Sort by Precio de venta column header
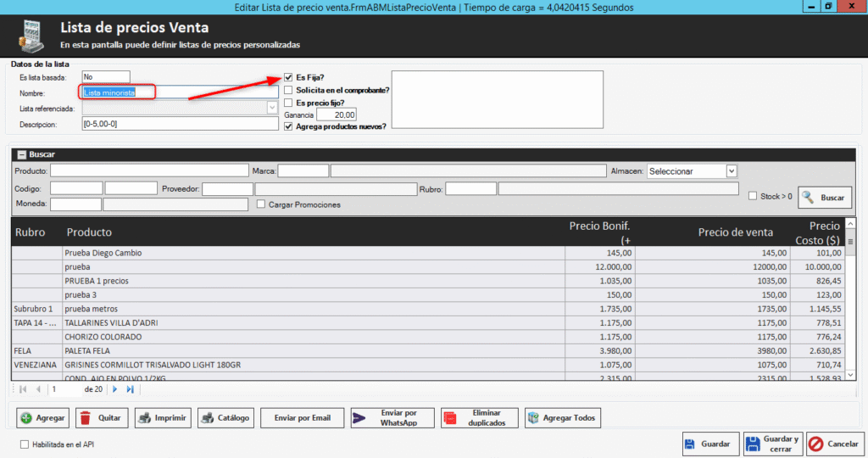Screen dimensions: 868x458 [x=735, y=232]
